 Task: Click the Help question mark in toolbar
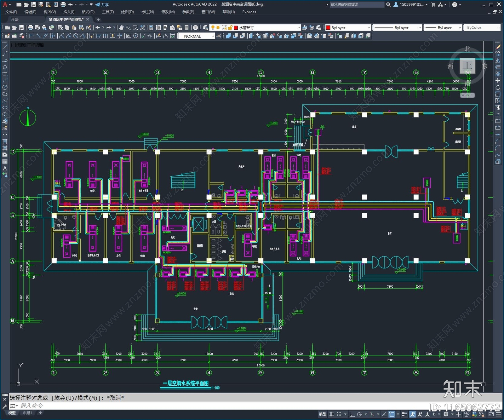195,28
